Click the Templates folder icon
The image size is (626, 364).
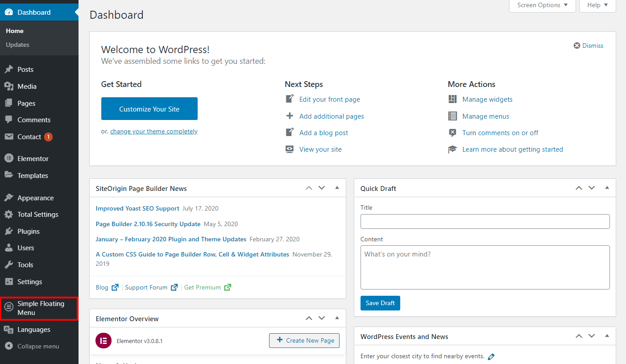(9, 175)
